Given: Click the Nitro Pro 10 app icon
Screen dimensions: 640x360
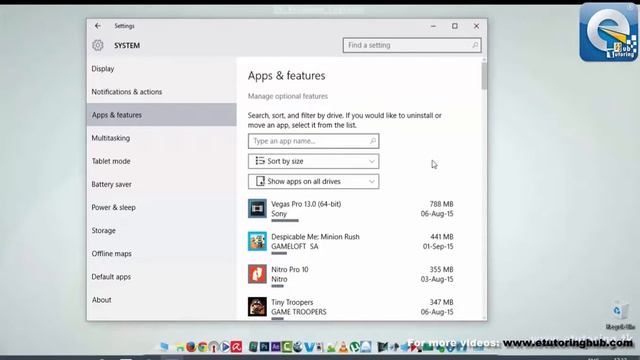Looking at the screenshot, I should point(257,274).
